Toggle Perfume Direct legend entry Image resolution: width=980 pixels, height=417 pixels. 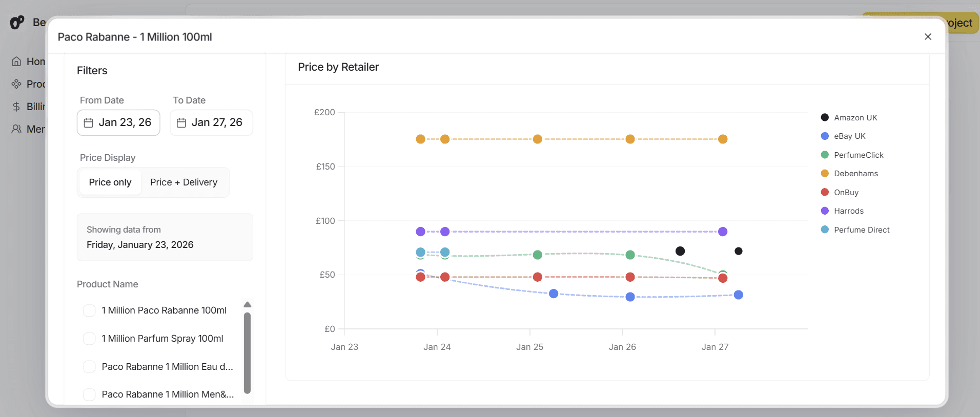tap(855, 230)
